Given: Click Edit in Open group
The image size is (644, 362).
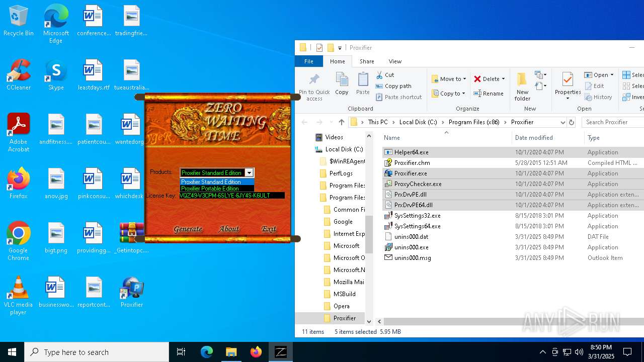Looking at the screenshot, I should click(x=594, y=86).
